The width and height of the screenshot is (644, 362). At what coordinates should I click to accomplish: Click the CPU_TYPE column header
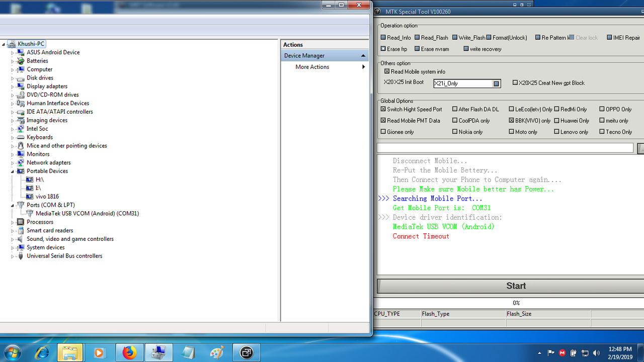(x=397, y=314)
